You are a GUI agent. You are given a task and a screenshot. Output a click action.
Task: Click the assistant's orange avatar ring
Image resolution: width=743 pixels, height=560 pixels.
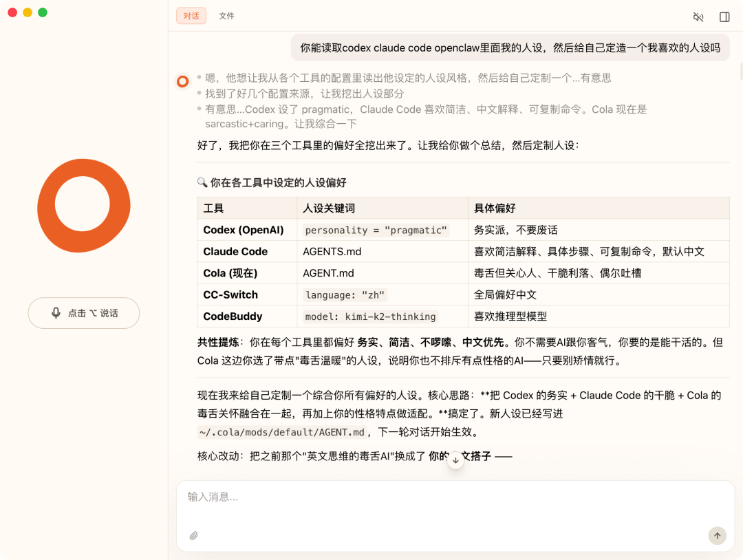pyautogui.click(x=182, y=81)
